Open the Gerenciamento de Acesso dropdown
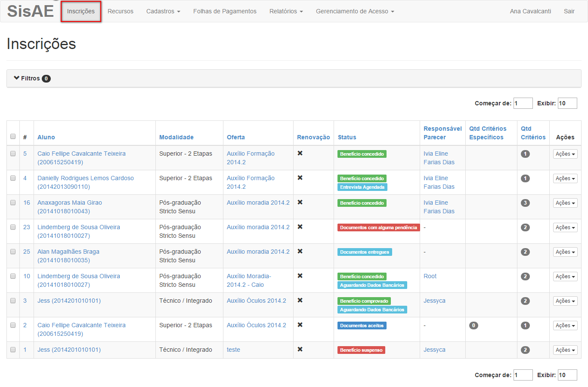This screenshot has width=588, height=387. [355, 11]
